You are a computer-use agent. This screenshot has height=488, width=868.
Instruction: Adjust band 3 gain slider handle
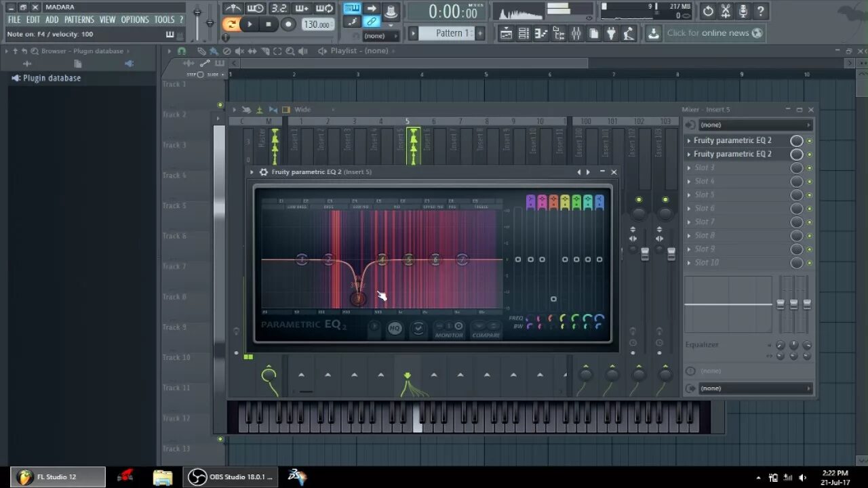pos(553,299)
